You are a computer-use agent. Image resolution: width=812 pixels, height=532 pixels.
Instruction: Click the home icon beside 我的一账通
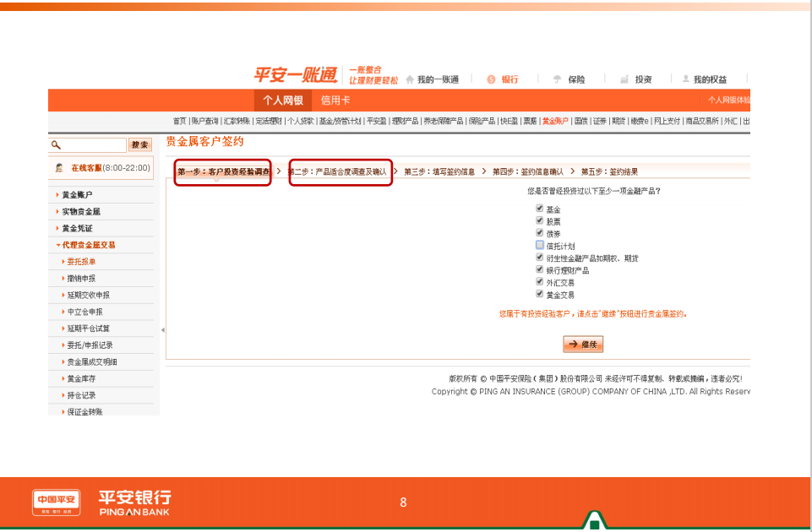(x=410, y=79)
